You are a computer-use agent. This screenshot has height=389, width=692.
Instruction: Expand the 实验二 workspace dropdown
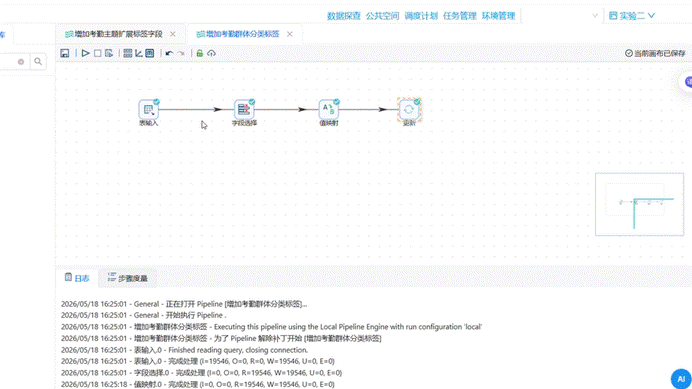point(632,16)
